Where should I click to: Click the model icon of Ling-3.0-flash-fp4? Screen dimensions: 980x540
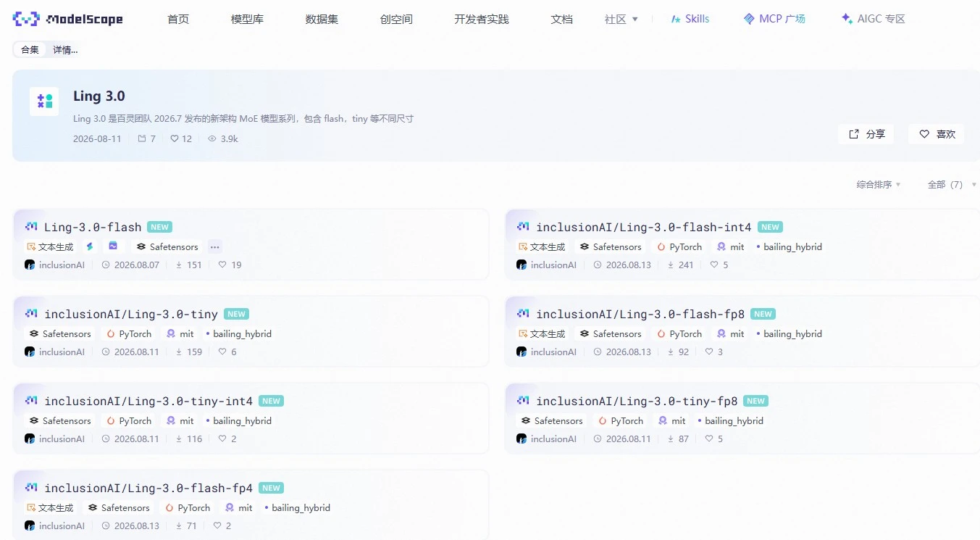(31, 488)
